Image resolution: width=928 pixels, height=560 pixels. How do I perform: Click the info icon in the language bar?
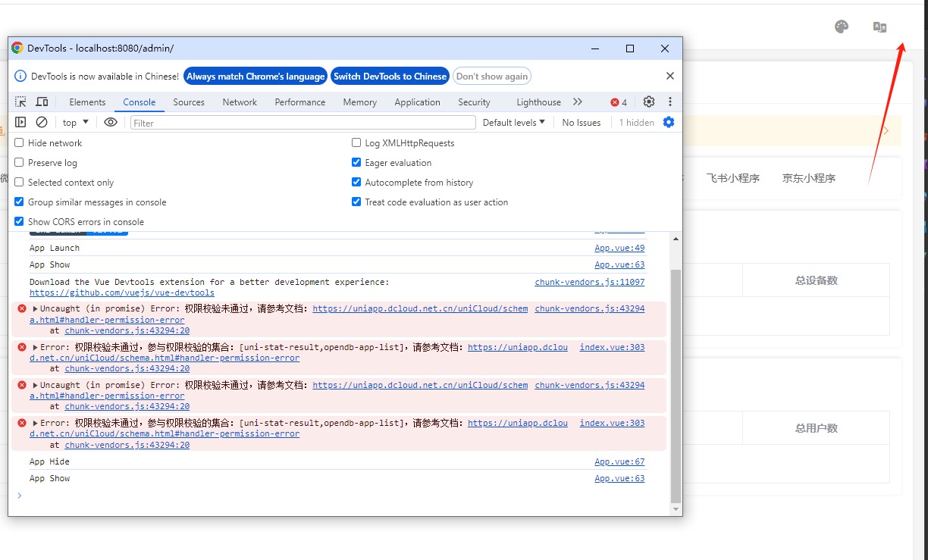click(20, 77)
